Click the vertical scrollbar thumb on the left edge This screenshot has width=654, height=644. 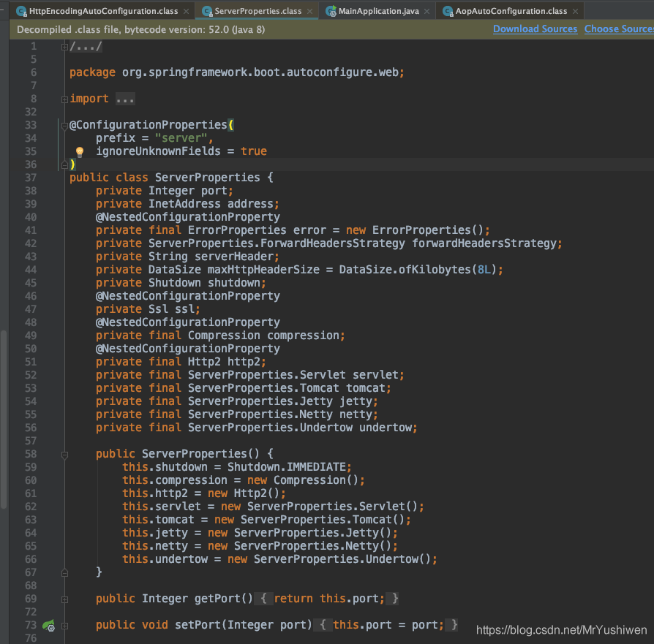point(4,420)
